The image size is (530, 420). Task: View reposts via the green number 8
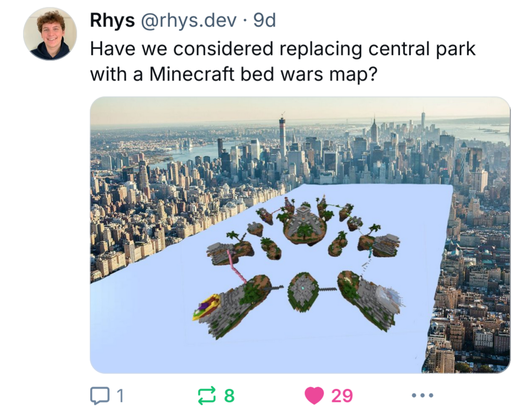[x=229, y=395]
